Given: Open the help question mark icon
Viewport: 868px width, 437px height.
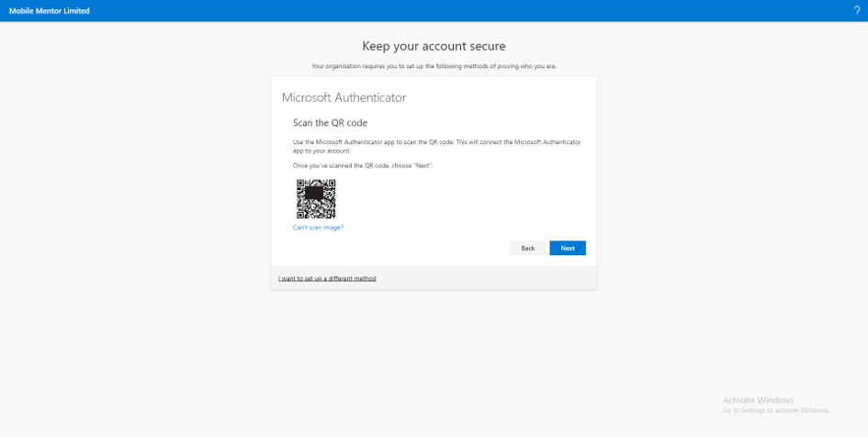Looking at the screenshot, I should click(x=857, y=10).
